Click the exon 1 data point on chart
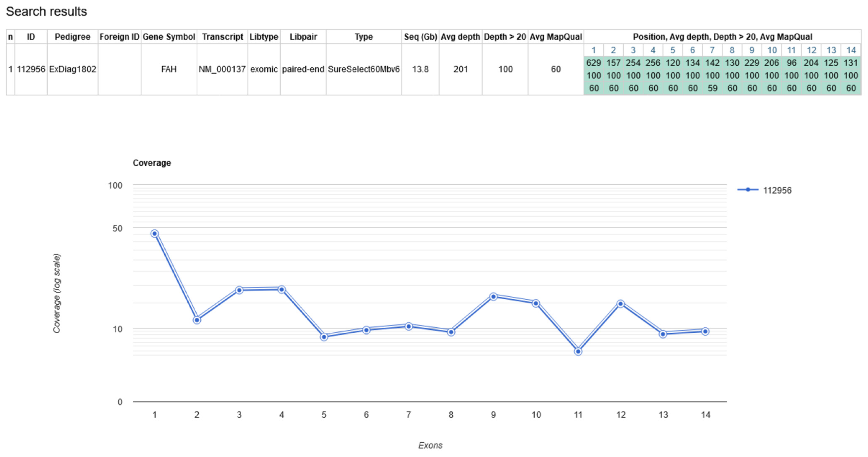The width and height of the screenshot is (868, 457). pyautogui.click(x=154, y=234)
